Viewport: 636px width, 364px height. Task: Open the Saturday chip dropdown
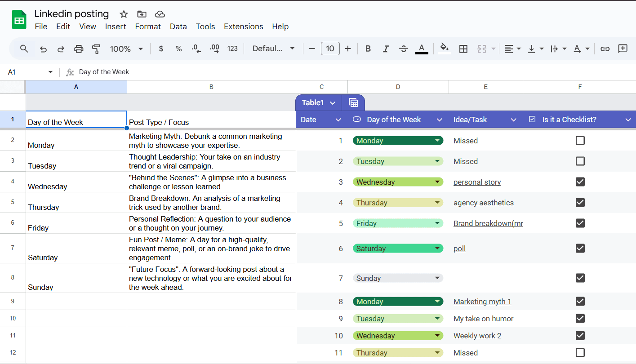click(437, 249)
